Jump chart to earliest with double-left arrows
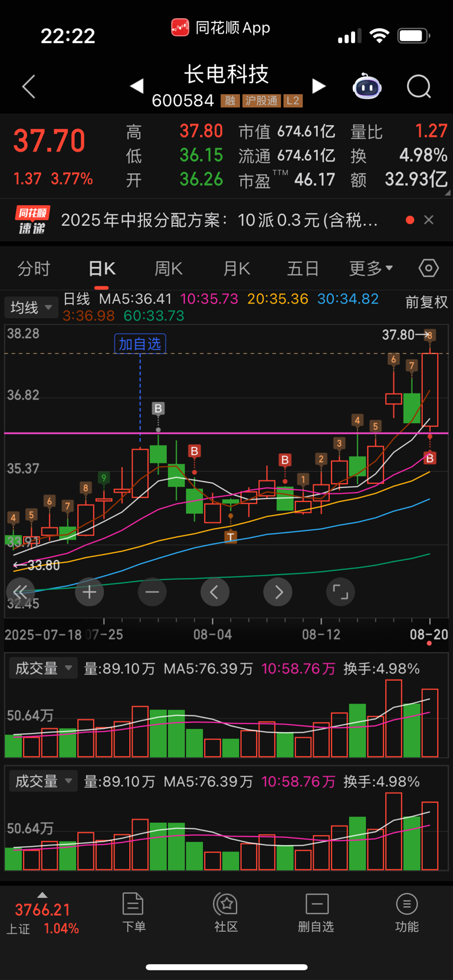This screenshot has height=980, width=453. click(x=20, y=592)
